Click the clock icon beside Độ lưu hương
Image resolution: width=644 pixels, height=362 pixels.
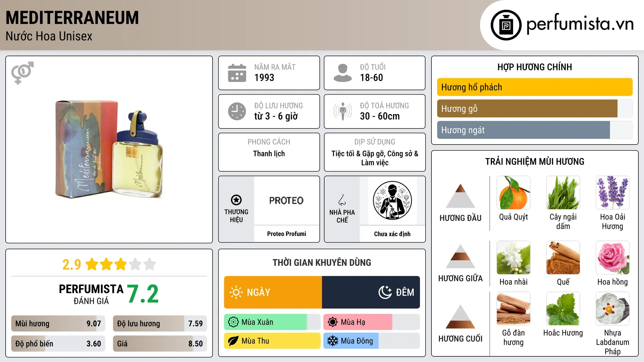tap(237, 111)
